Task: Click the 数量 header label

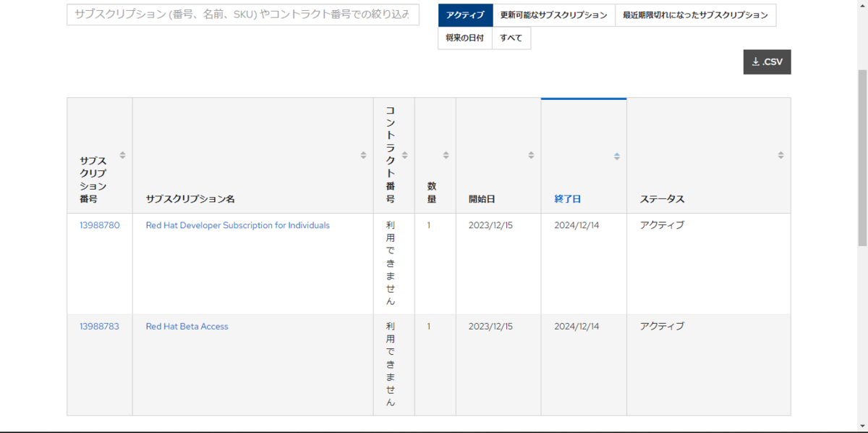Action: [432, 193]
